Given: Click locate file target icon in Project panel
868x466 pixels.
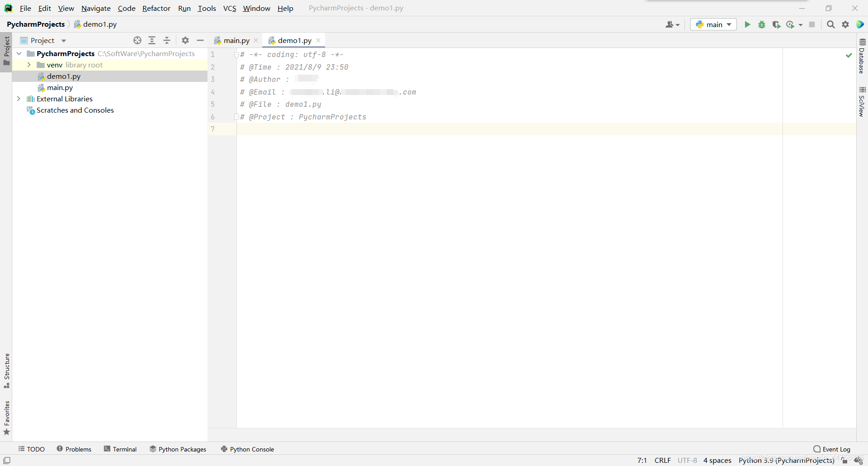Looking at the screenshot, I should [137, 40].
